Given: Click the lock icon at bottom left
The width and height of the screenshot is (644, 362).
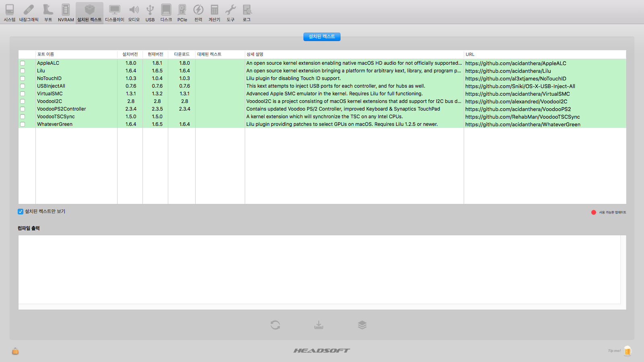Looking at the screenshot, I should [x=15, y=351].
